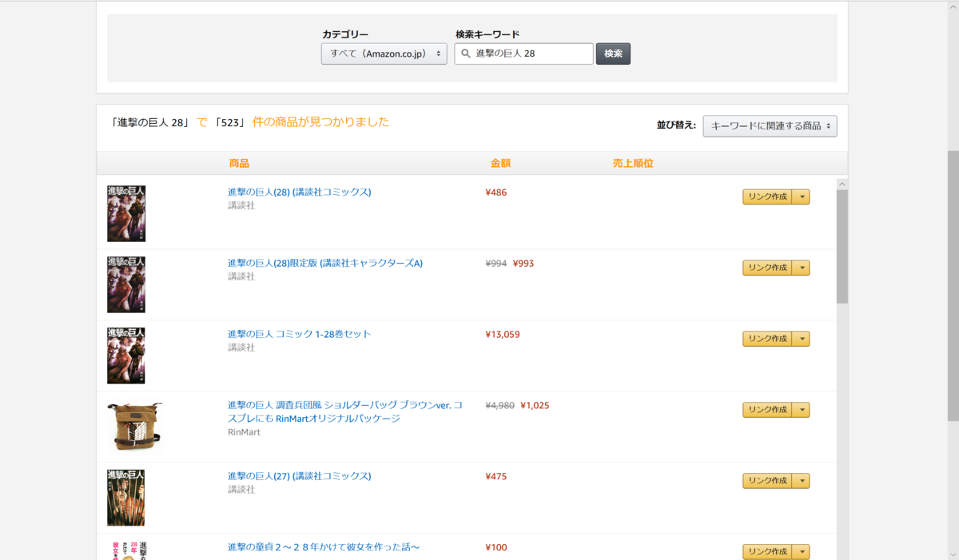959x560 pixels.
Task: Click the 検索キーワード input field
Action: (524, 54)
